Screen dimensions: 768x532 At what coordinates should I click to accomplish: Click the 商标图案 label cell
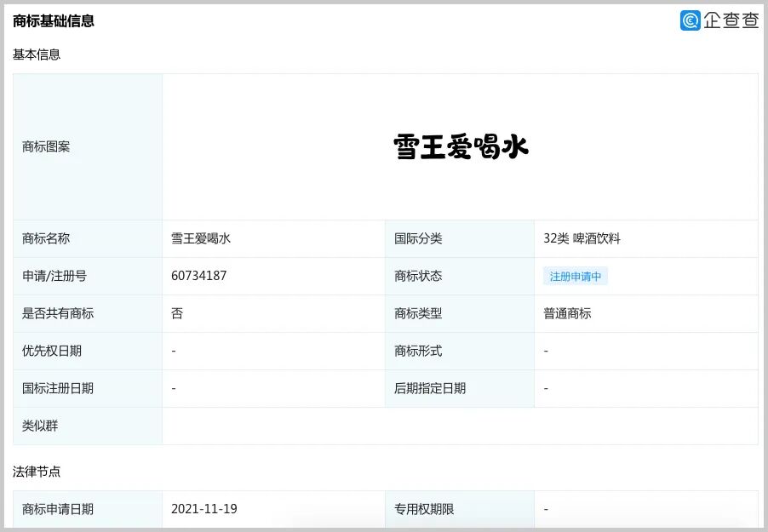click(x=88, y=147)
